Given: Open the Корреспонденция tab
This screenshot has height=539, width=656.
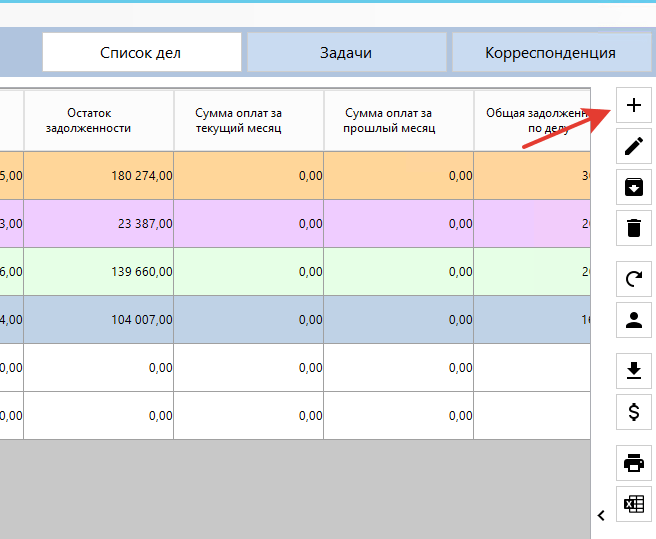Looking at the screenshot, I should click(x=551, y=52).
